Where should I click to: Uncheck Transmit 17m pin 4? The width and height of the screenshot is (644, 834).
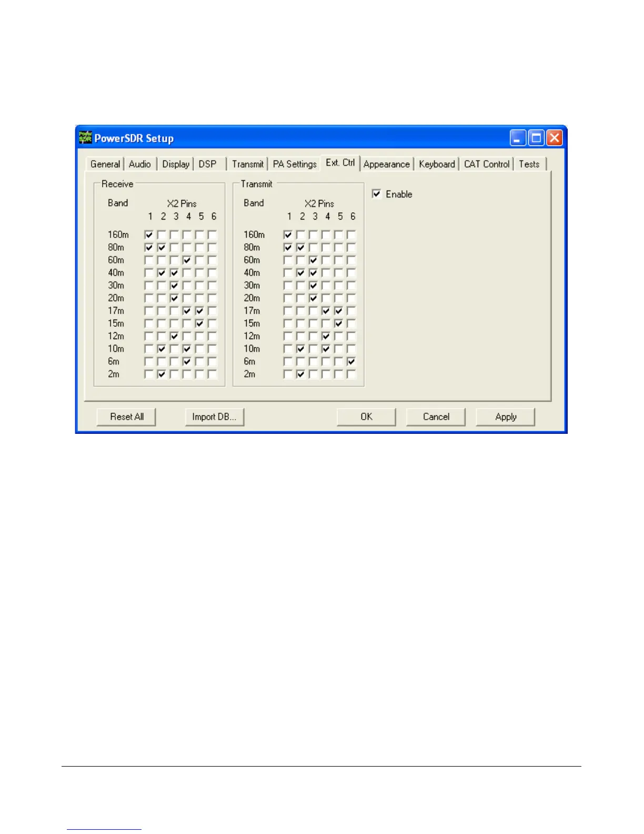(x=326, y=311)
